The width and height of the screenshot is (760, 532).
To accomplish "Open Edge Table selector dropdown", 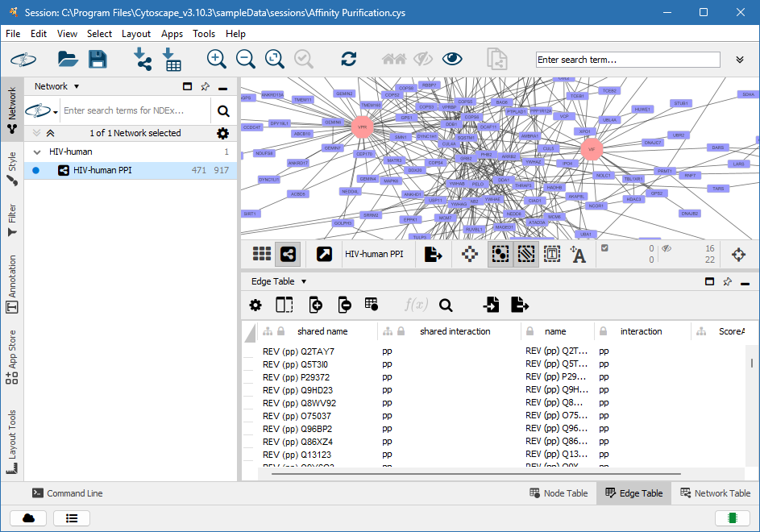I will 304,282.
